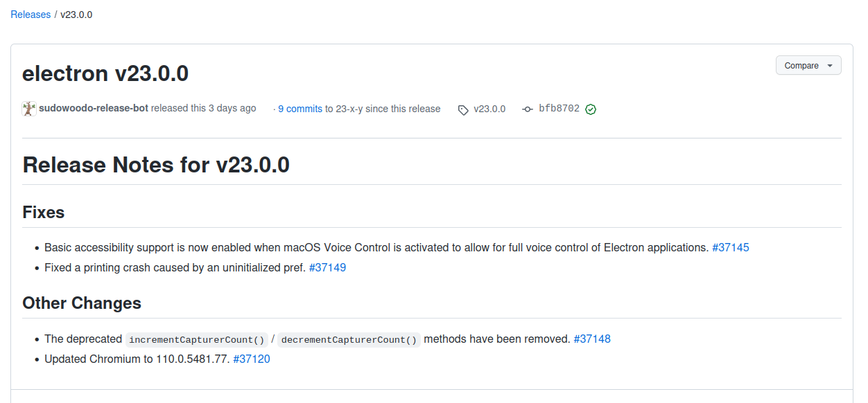This screenshot has width=868, height=403.
Task: Open pull request #37120 for Chromium update
Action: point(252,359)
